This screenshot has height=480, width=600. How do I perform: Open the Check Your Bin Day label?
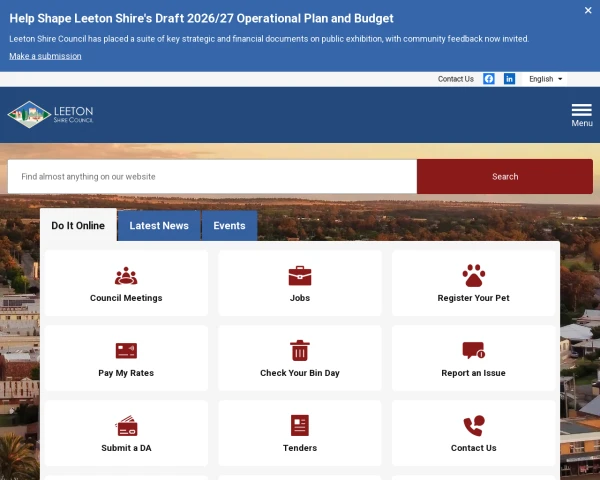point(300,373)
